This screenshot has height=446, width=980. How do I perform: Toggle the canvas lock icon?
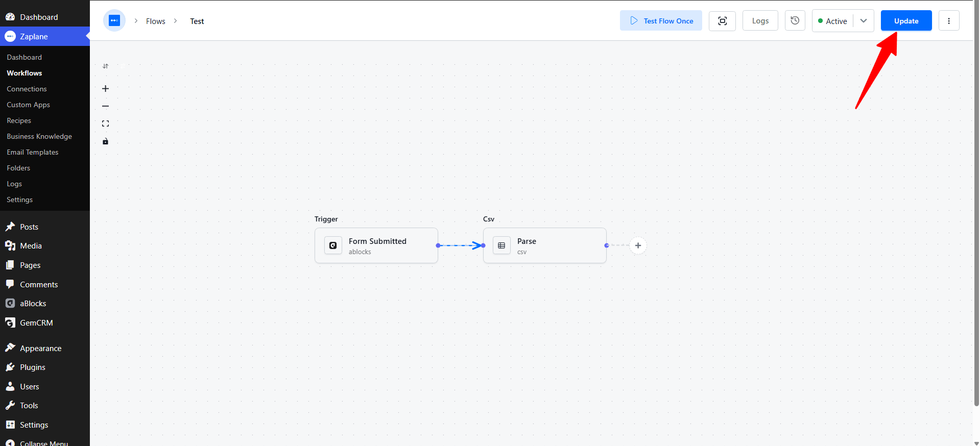[x=106, y=141]
